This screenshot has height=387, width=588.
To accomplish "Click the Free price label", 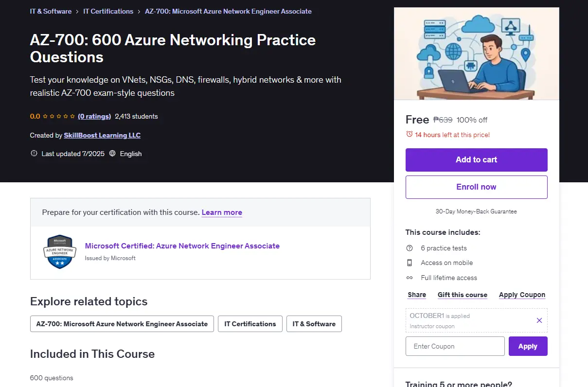I will [417, 120].
